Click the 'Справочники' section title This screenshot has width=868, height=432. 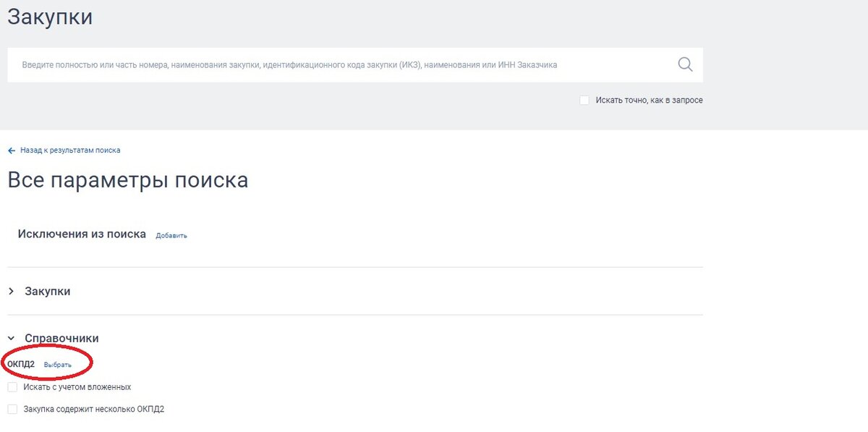click(61, 338)
